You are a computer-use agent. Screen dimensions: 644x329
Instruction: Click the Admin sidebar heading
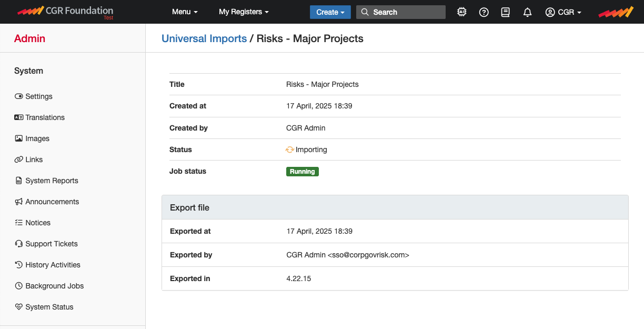[29, 38]
